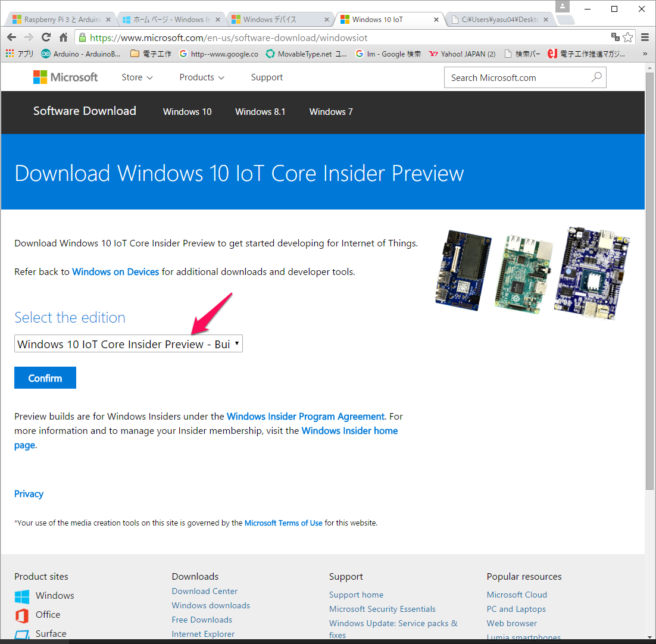
Task: Close the Windows 10 IoT tab
Action: (436, 20)
